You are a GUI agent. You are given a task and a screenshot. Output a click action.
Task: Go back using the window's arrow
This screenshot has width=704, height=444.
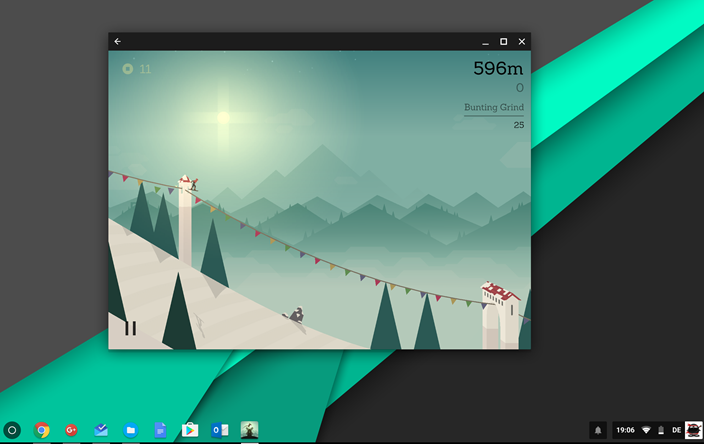(x=118, y=41)
